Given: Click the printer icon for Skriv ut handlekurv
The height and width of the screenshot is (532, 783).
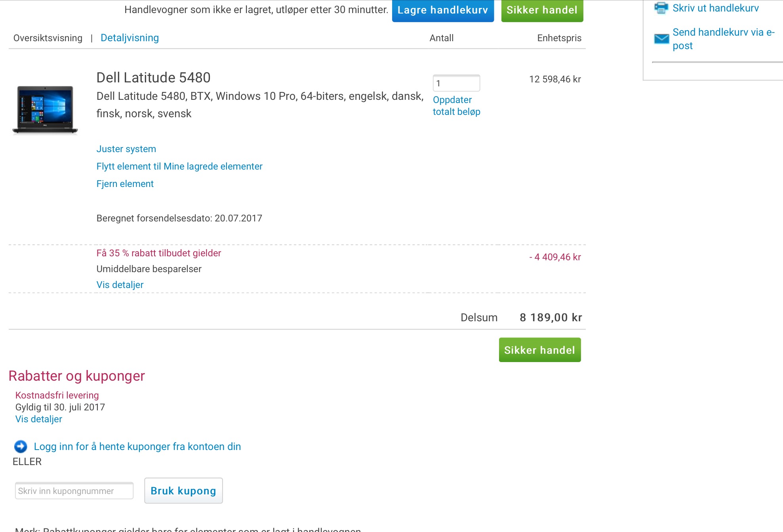Looking at the screenshot, I should [x=661, y=8].
